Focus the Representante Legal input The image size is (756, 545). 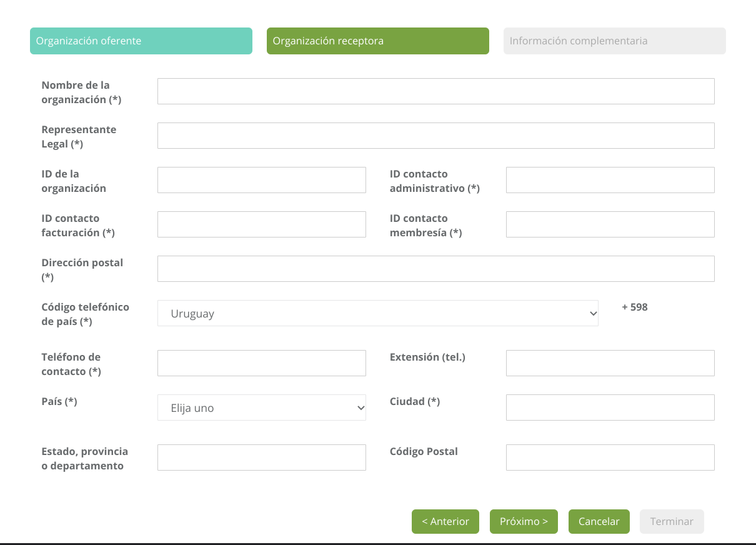[x=435, y=136]
